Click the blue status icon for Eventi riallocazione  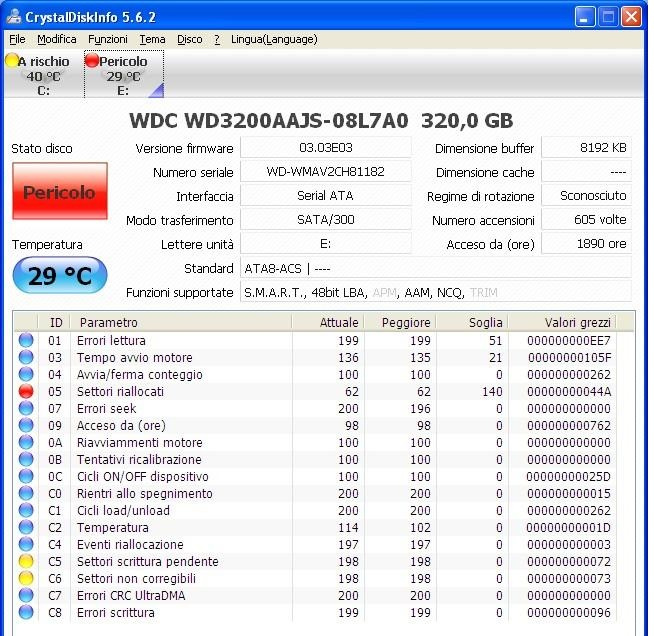(26, 544)
